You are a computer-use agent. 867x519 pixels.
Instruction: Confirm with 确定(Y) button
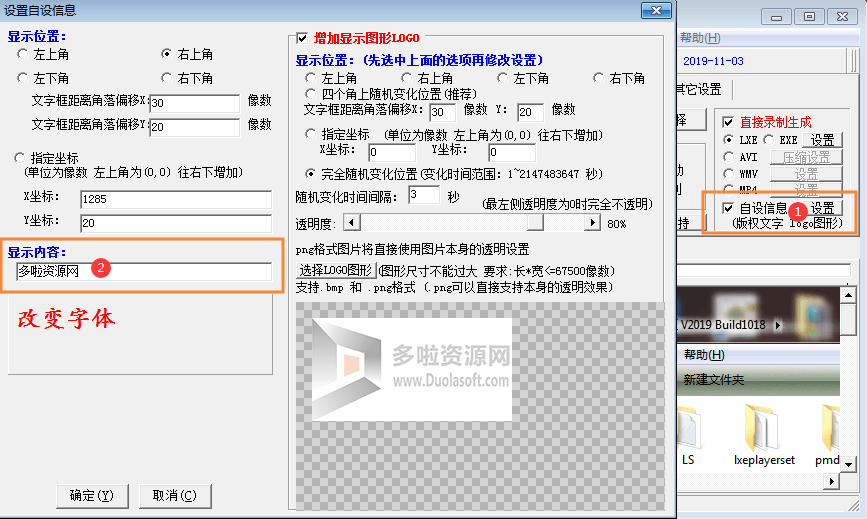[92, 496]
